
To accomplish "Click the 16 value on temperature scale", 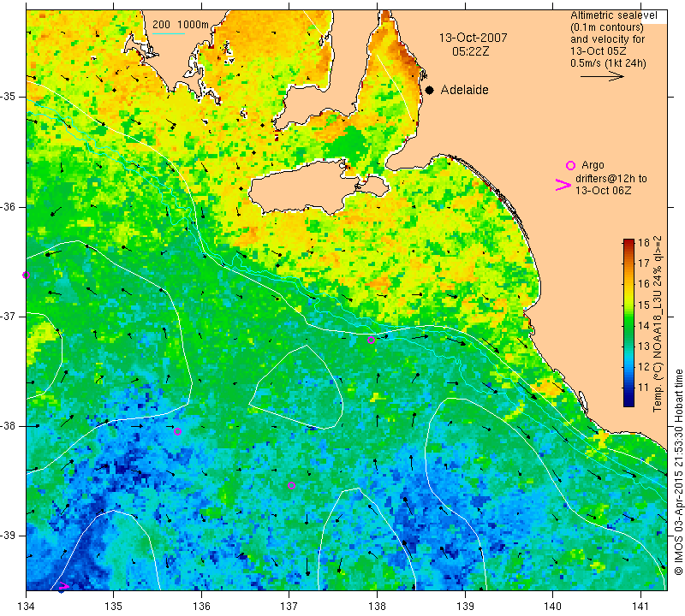I will click(x=644, y=284).
